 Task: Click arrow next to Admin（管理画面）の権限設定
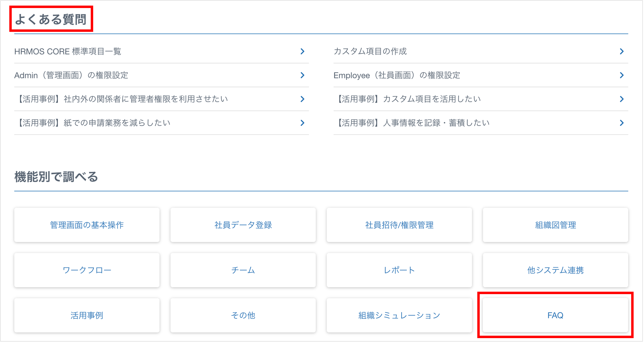coord(302,75)
